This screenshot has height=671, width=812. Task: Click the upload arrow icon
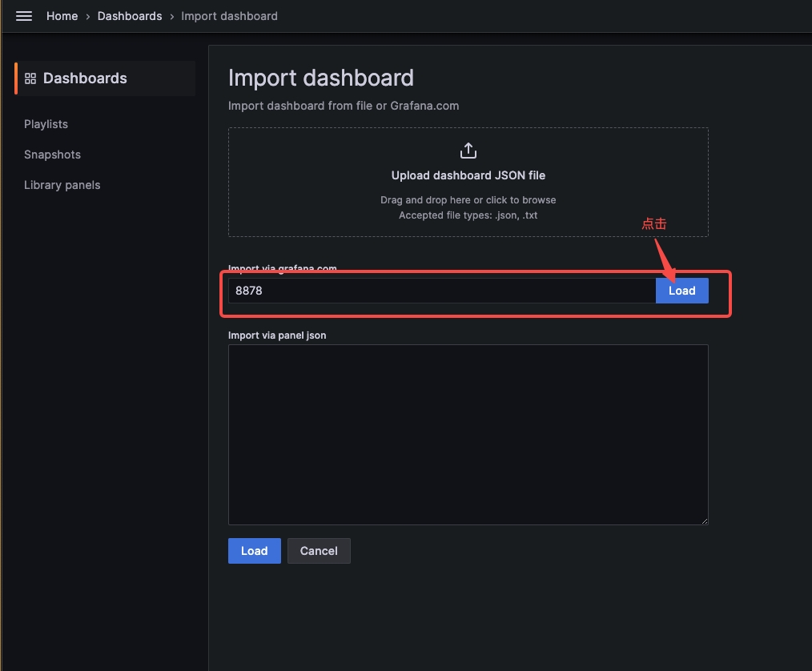coord(468,151)
